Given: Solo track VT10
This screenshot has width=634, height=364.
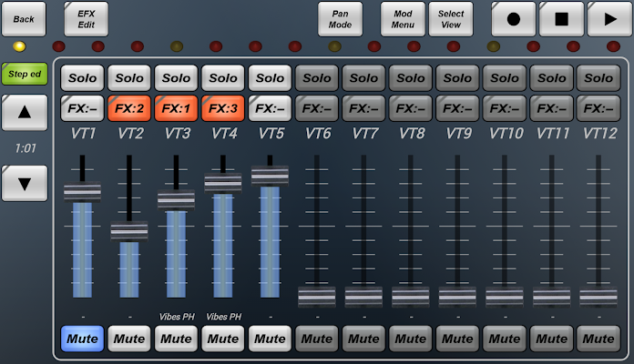Looking at the screenshot, I should [505, 77].
